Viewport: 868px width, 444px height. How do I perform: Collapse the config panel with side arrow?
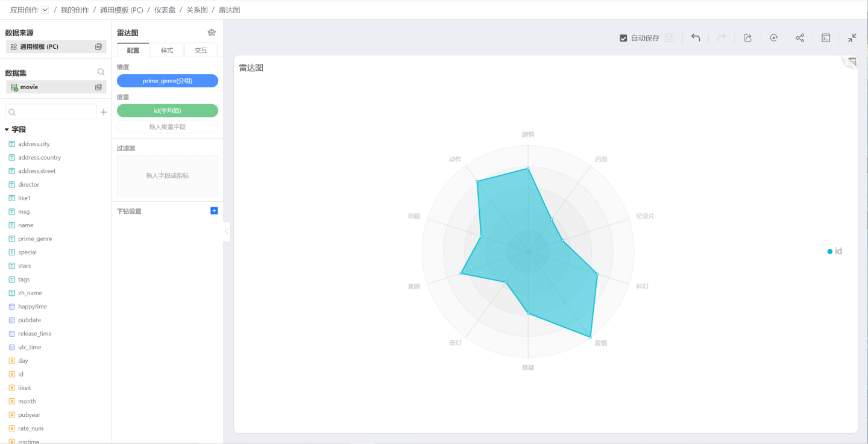pos(227,231)
